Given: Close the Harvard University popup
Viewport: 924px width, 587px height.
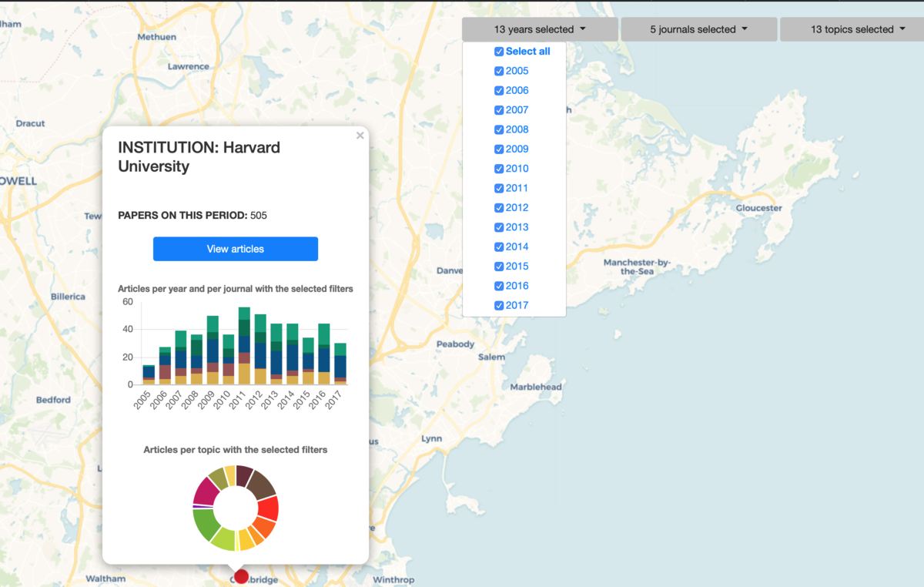Looking at the screenshot, I should (360, 136).
